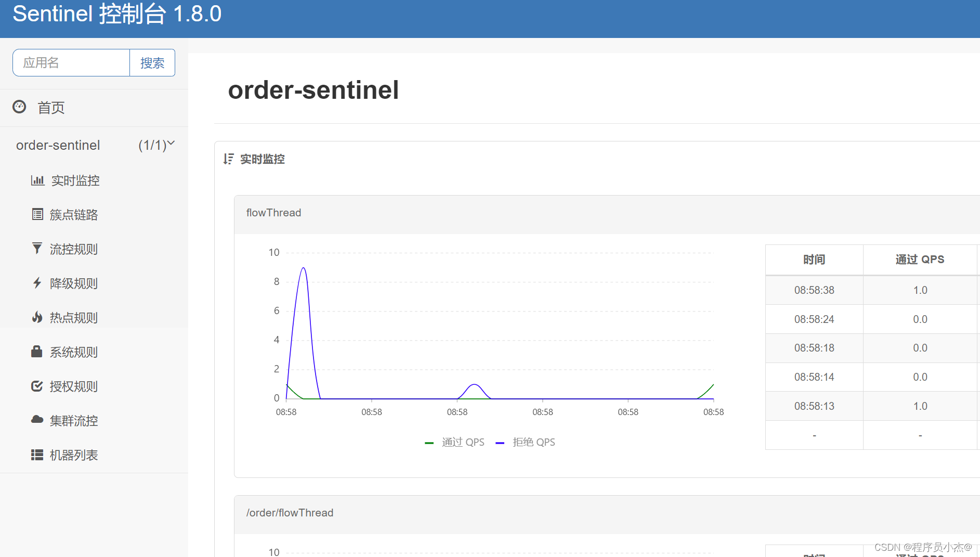Click the 通过 QPS column header
This screenshot has width=980, height=557.
(x=920, y=260)
